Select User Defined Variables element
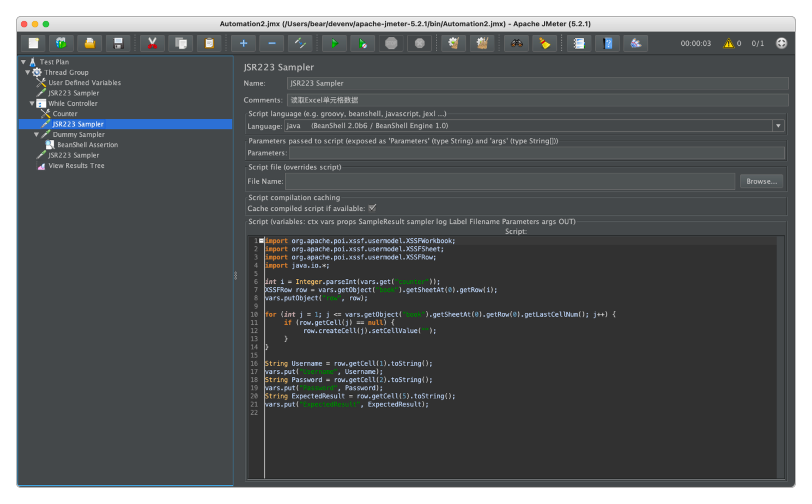This screenshot has height=504, width=812. coord(84,83)
